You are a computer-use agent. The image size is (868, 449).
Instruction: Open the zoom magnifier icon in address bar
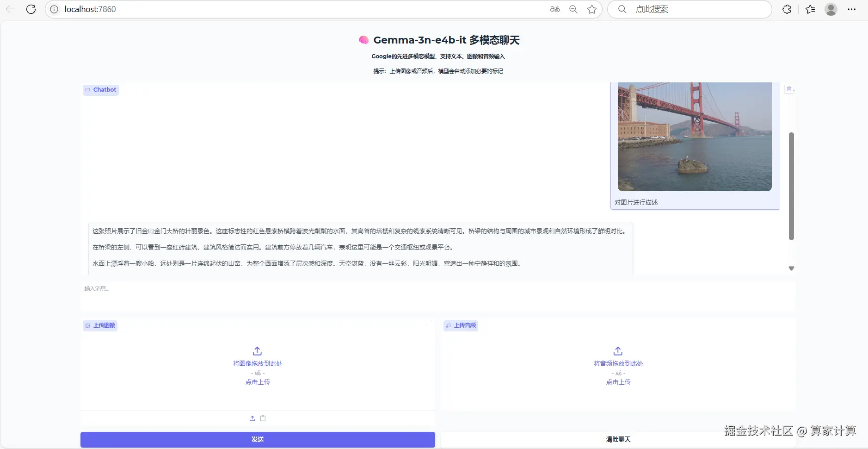click(573, 9)
